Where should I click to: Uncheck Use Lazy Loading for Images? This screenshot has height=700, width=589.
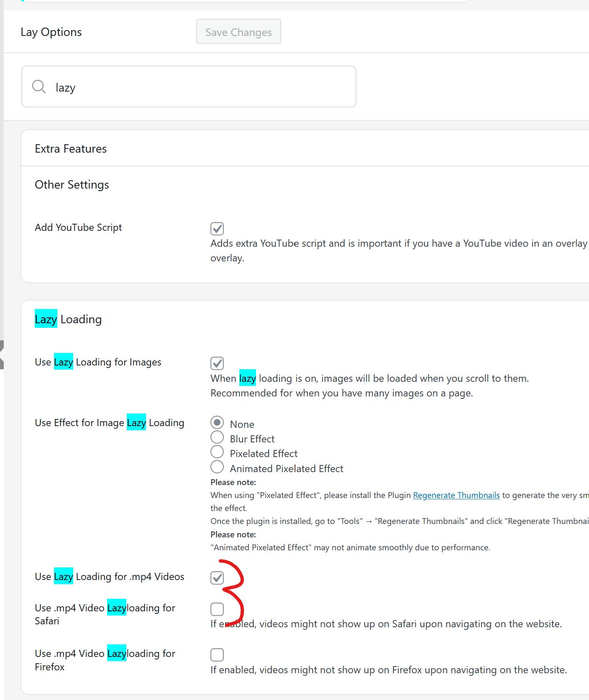tap(217, 363)
